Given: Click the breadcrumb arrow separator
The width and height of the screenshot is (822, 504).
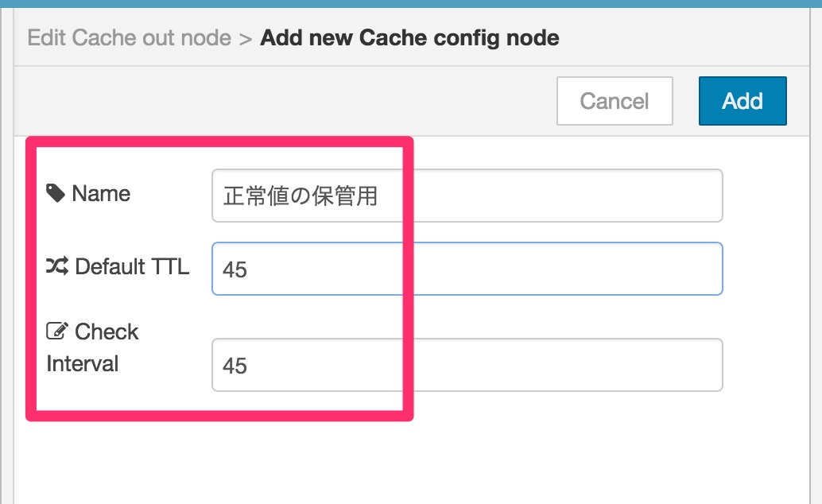Looking at the screenshot, I should tap(246, 39).
